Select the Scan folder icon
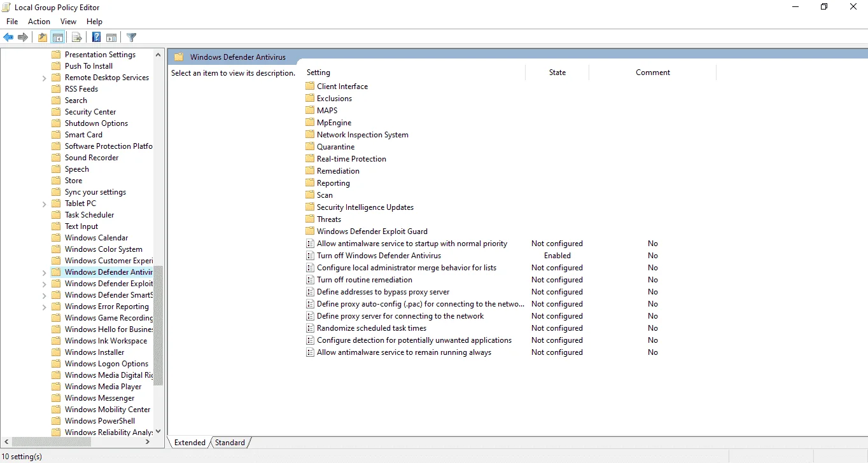 pos(310,195)
